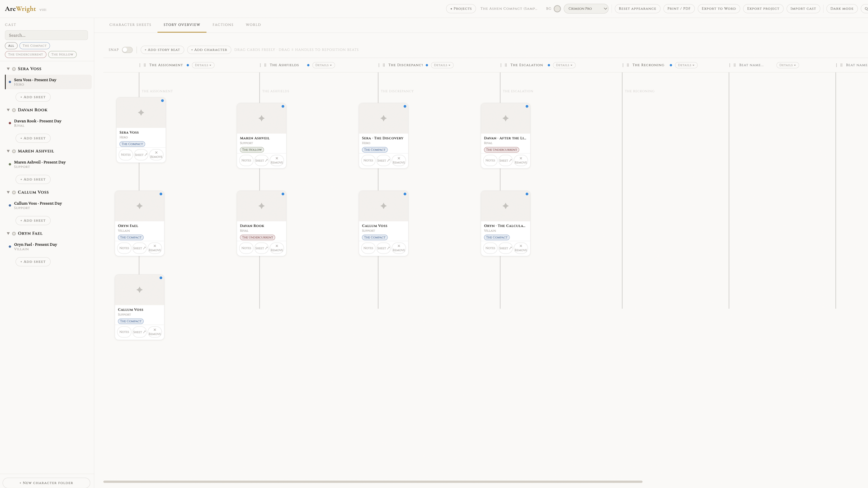Screen dimensions: 868x488
Task: Open Details dropdown for The Assignment
Action: [x=203, y=65]
